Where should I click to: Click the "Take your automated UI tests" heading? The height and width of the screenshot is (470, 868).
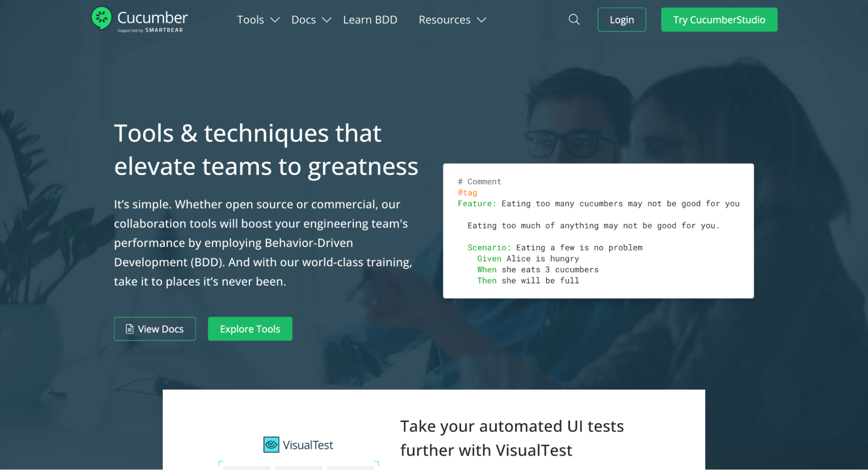[x=512, y=438]
